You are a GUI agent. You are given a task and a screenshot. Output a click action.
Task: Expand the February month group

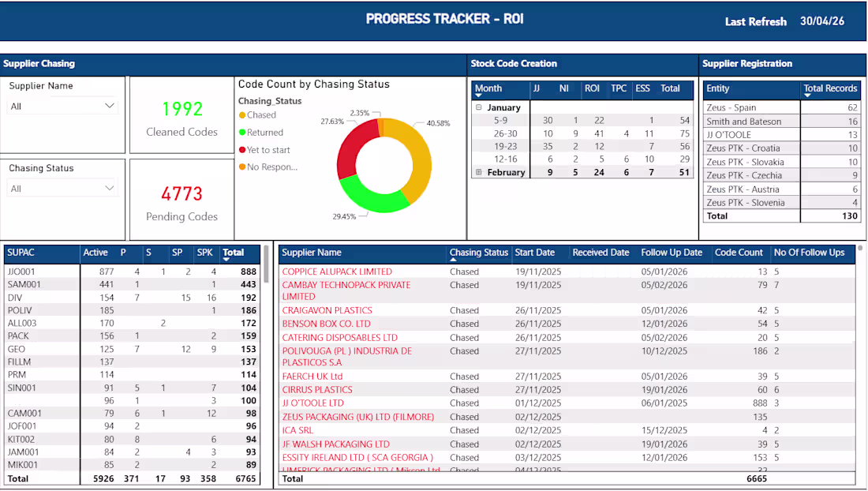point(478,171)
